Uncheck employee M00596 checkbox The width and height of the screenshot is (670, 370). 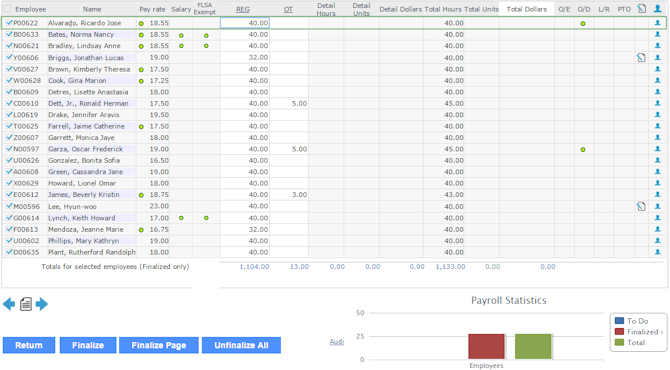(9, 206)
